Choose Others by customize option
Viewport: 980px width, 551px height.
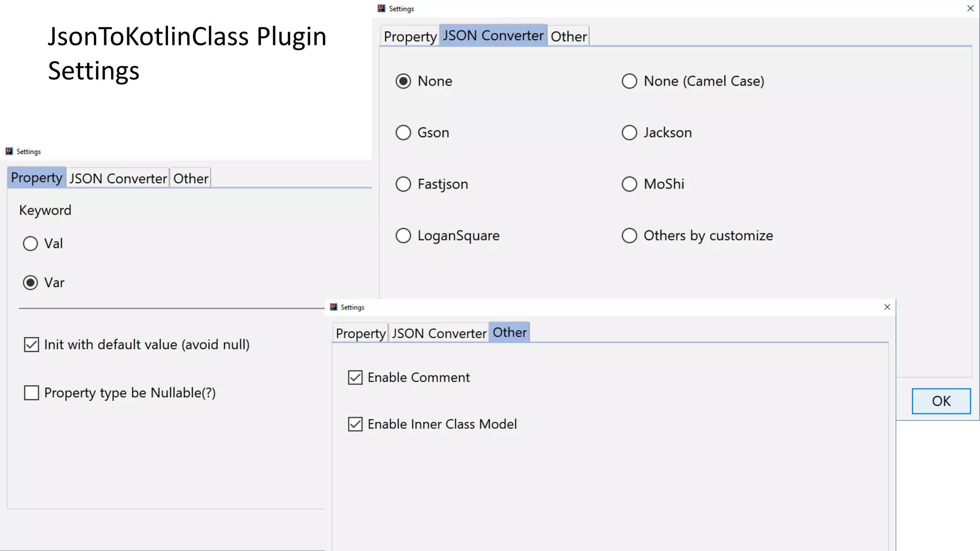tap(629, 235)
